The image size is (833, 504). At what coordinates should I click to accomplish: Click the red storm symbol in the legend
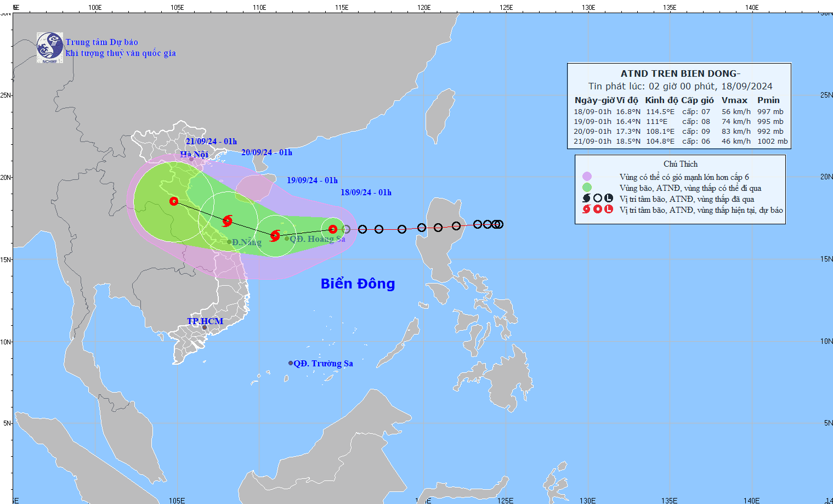[586, 209]
